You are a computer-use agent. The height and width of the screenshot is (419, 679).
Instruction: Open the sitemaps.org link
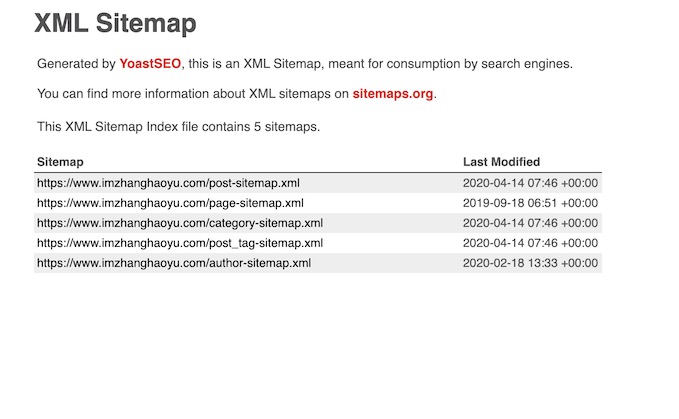[x=393, y=94]
